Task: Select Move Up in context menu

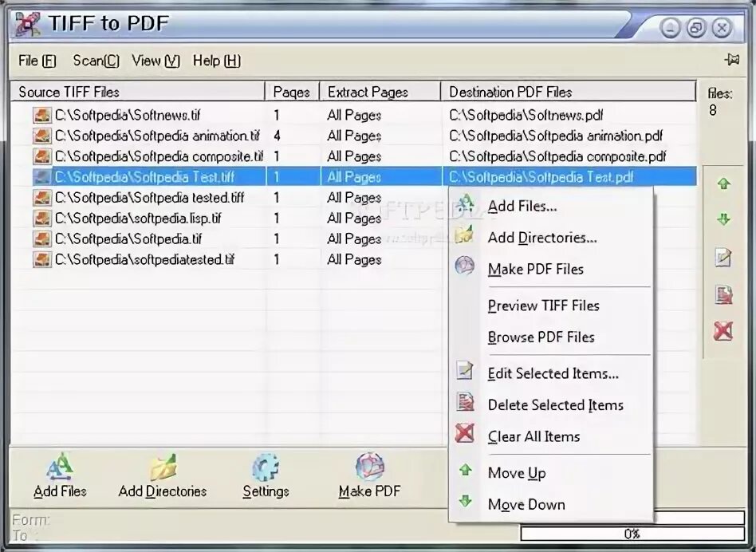Action: (550, 473)
